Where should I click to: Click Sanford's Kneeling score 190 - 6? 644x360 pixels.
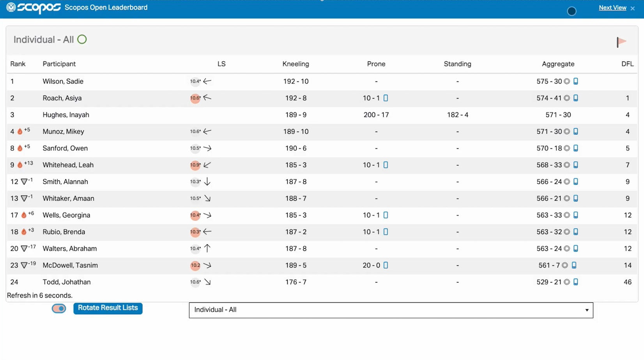[296, 148]
